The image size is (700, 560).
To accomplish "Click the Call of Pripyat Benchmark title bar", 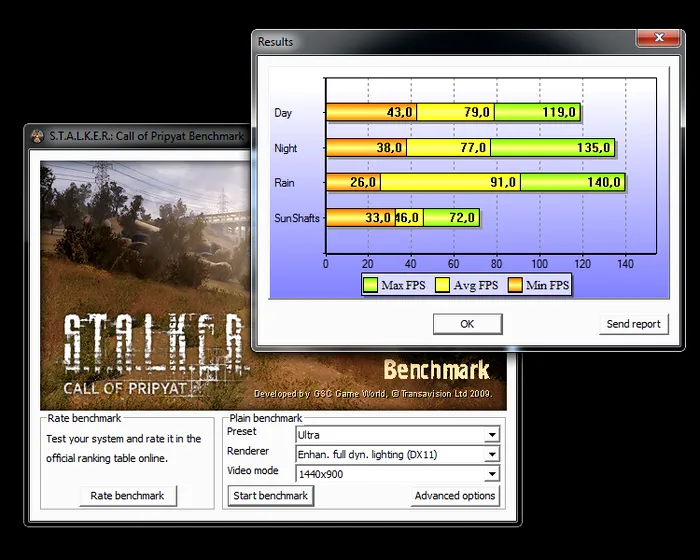I will point(138,136).
